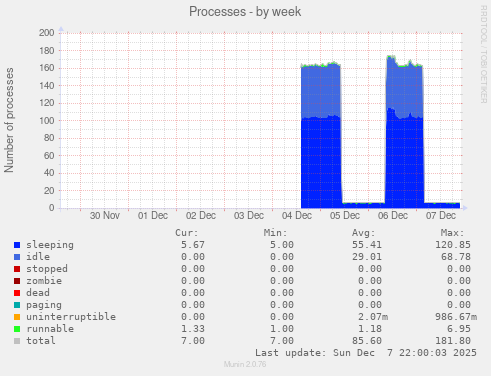Viewport: 491px width, 376px height.
Task: Click the '05 Dec' x-axis label
Action: pyautogui.click(x=345, y=216)
